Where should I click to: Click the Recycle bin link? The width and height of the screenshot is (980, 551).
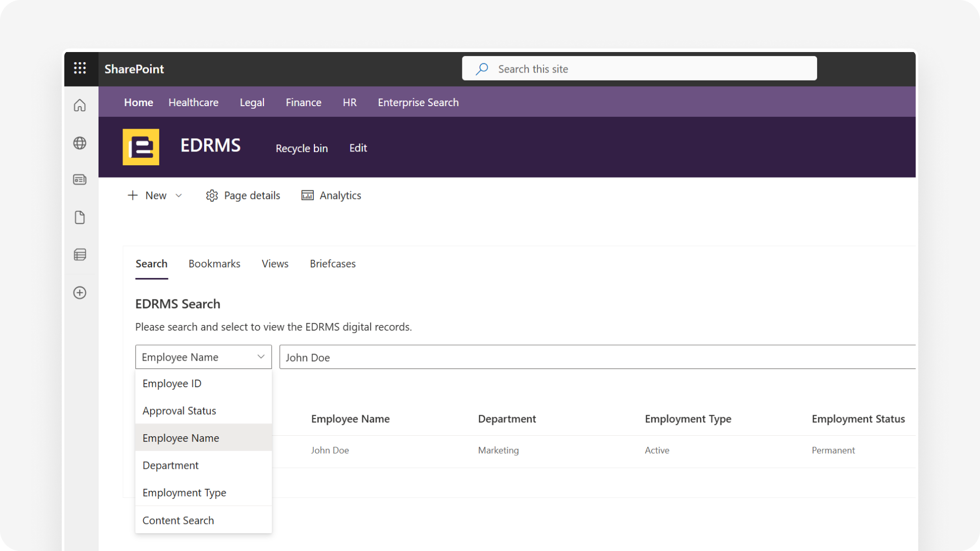point(302,148)
